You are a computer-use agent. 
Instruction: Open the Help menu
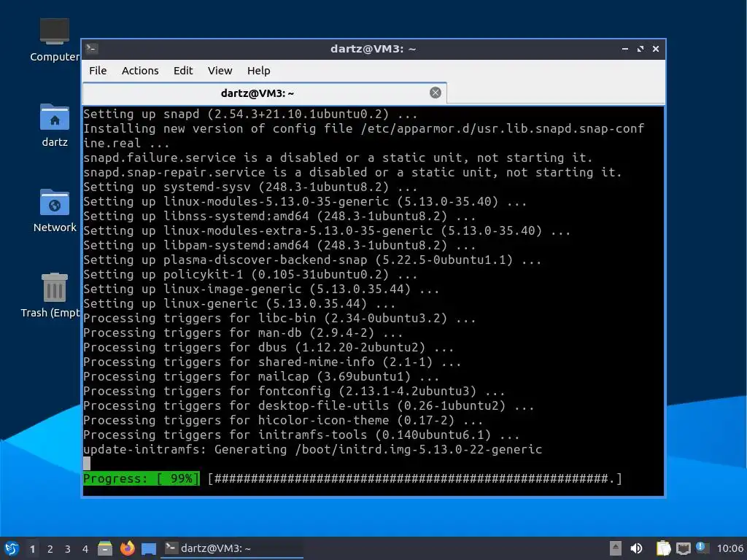259,71
